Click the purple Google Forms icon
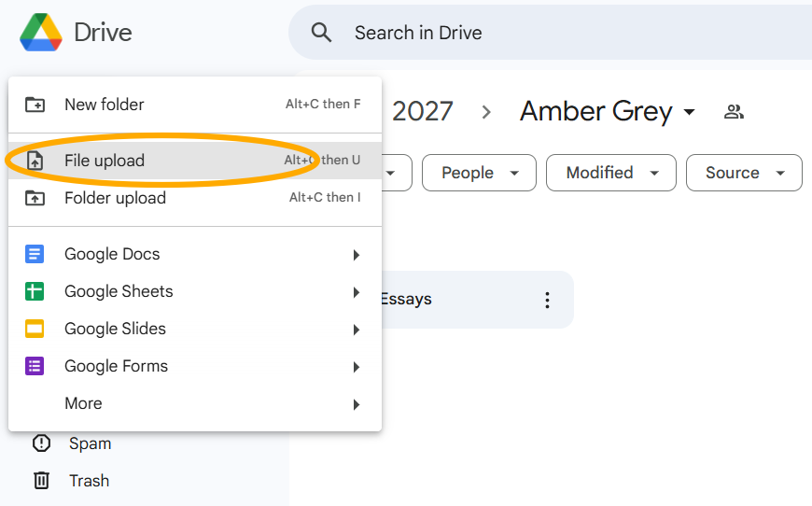Screen dimensions: 812x506 35,366
